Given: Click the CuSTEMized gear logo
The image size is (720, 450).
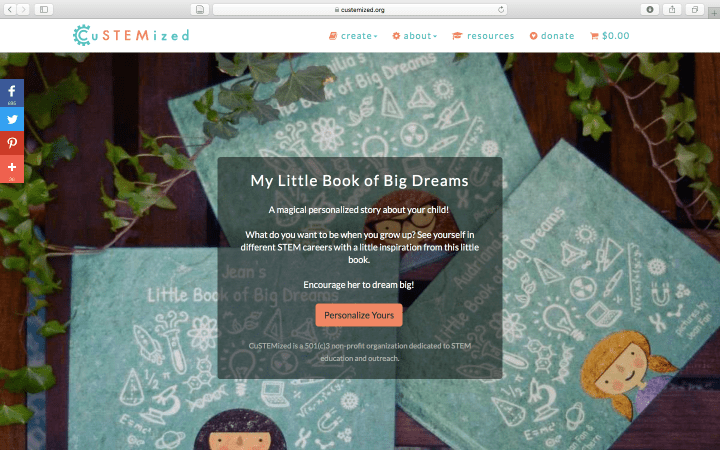Looking at the screenshot, I should click(x=82, y=35).
